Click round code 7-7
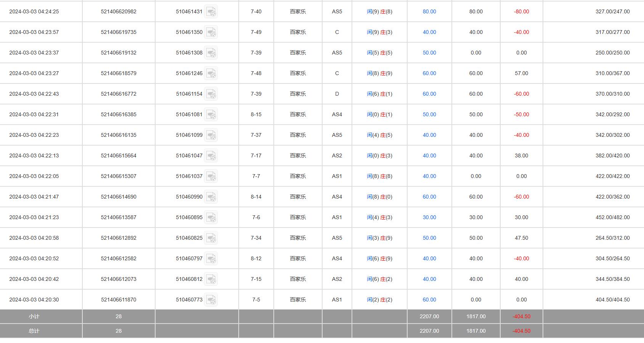This screenshot has height=343, width=644. pos(256,176)
